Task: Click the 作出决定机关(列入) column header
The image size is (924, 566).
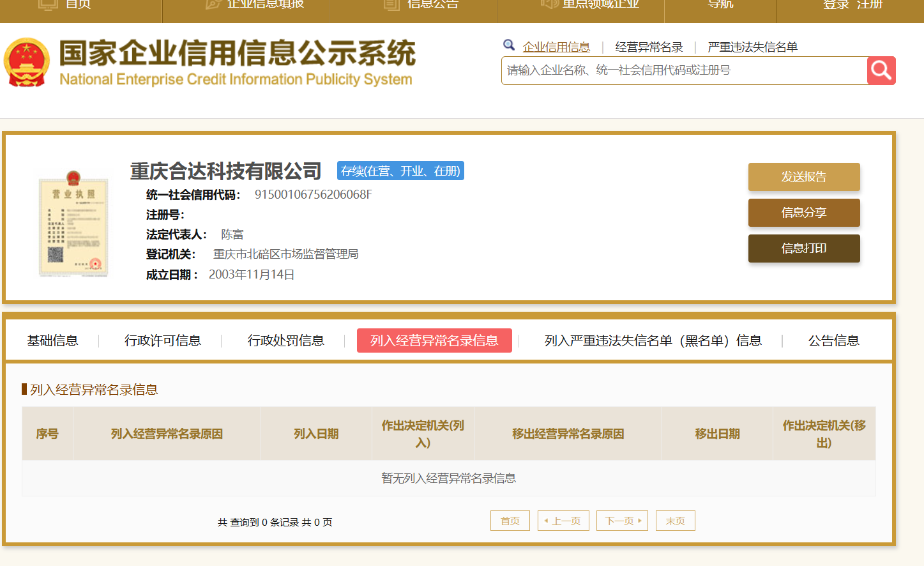Action: [x=423, y=434]
